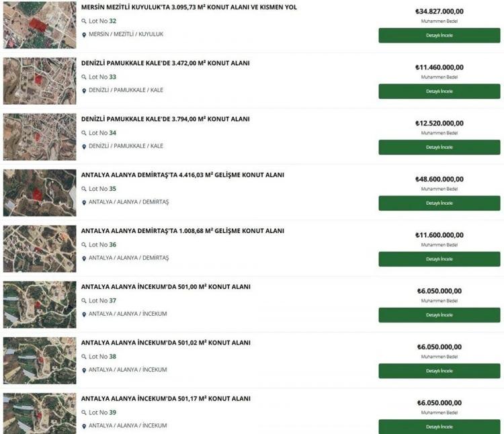
Task: Click the location pin next to MERSİN / MEZİTLİ / KUYULUK
Action: (84, 35)
